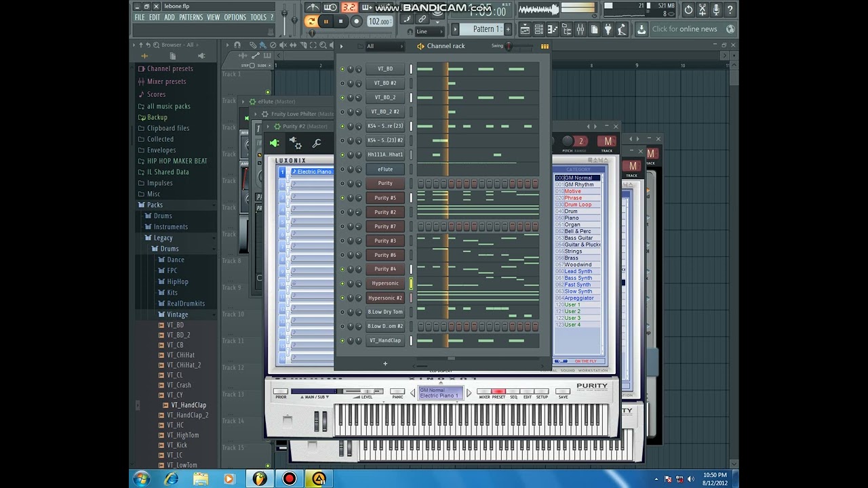The image size is (868, 488).
Task: Open the Line snap dropdown
Action: click(429, 32)
